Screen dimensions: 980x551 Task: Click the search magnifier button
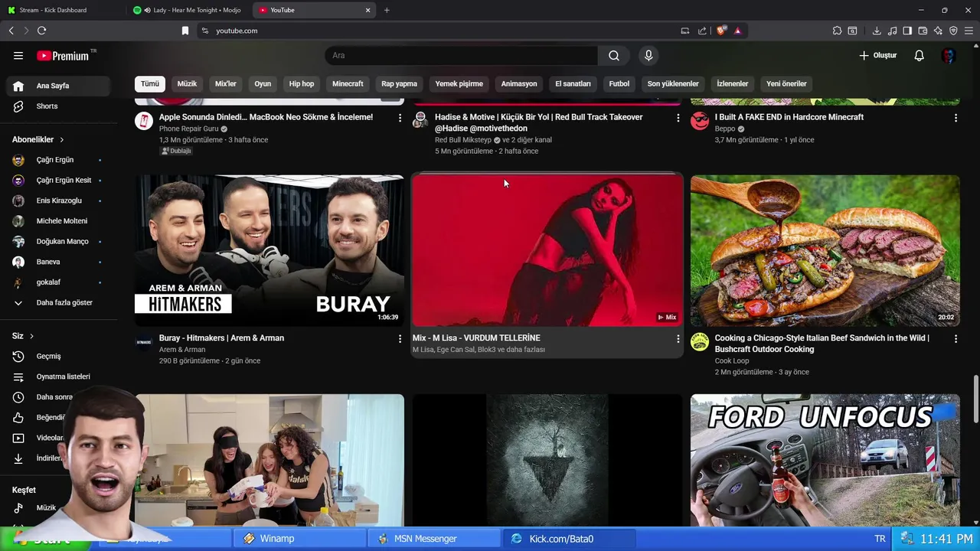point(614,56)
